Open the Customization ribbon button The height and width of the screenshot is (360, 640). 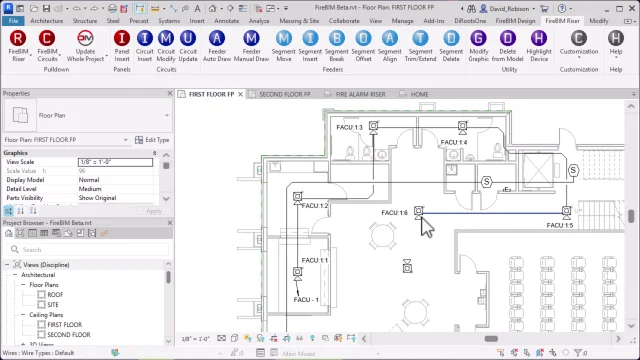[579, 44]
